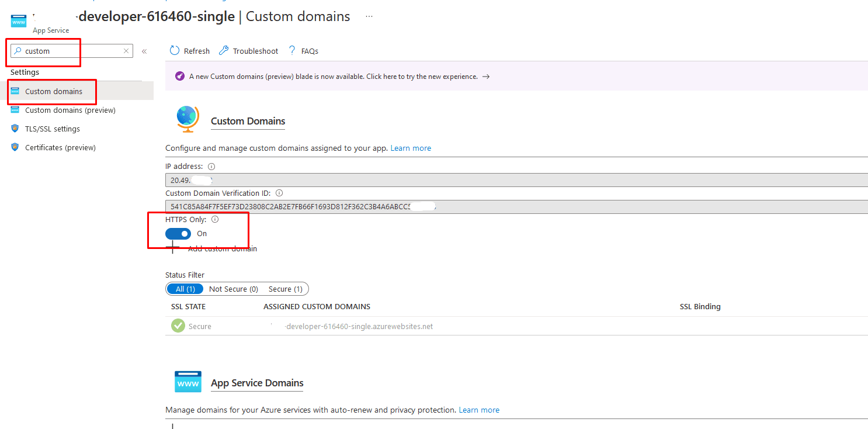Select the Secure (1) status filter
The width and height of the screenshot is (868, 429).
[286, 289]
